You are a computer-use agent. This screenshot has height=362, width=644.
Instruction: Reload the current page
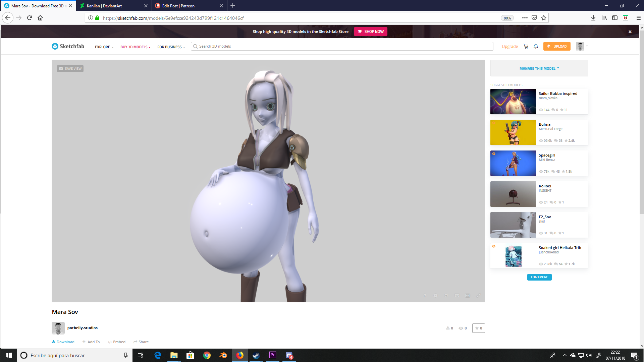click(30, 18)
